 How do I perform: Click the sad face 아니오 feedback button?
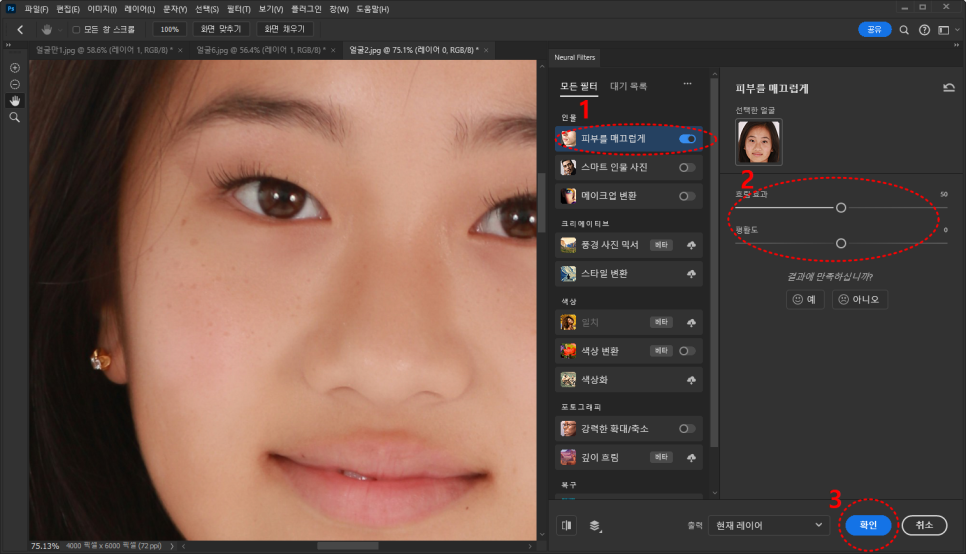[x=859, y=299]
